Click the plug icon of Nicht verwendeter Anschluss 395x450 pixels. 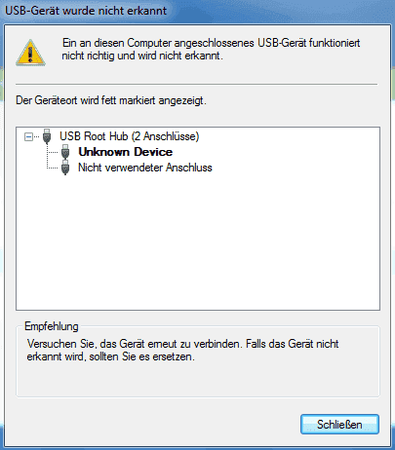click(65, 167)
